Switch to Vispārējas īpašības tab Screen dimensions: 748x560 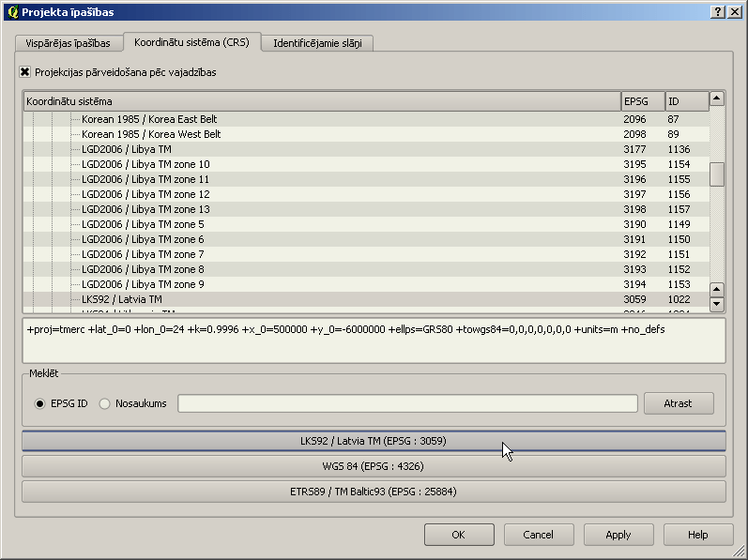pyautogui.click(x=68, y=43)
